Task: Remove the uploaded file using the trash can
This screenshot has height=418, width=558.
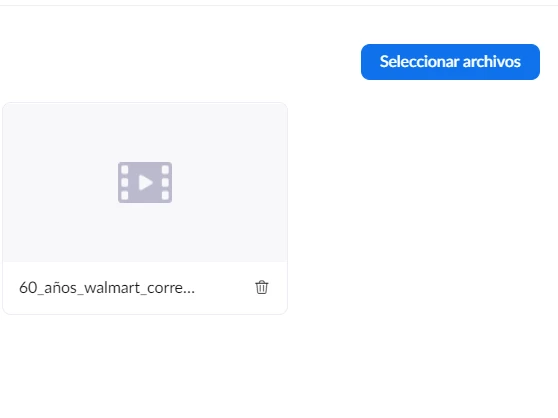Action: coord(262,287)
